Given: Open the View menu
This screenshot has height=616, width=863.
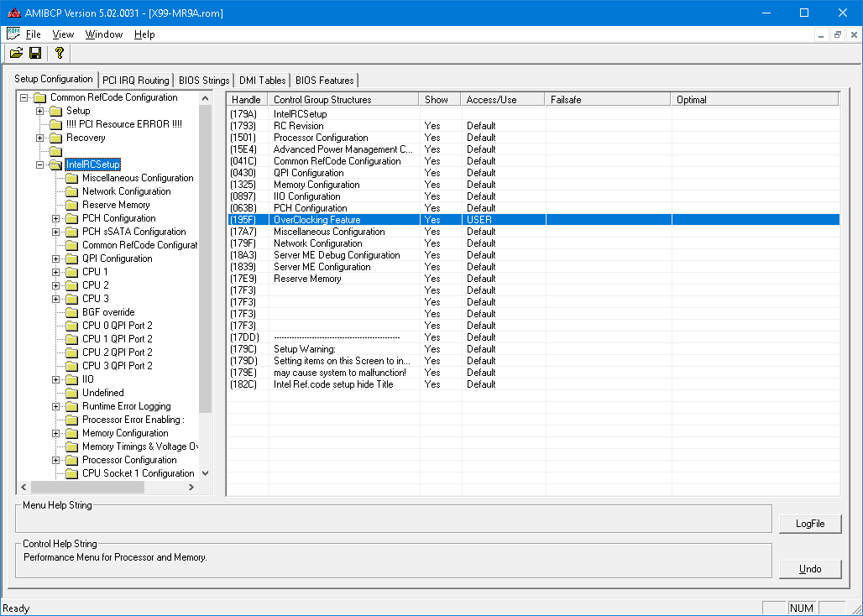Looking at the screenshot, I should (63, 34).
